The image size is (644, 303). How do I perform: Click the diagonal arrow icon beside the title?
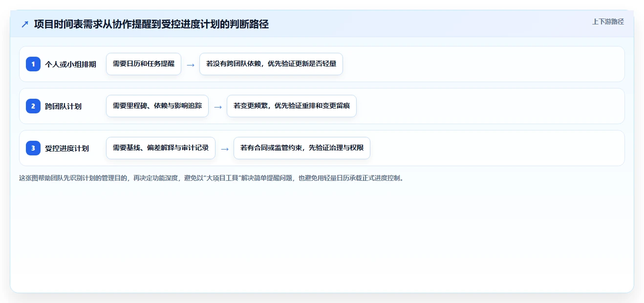tap(25, 24)
